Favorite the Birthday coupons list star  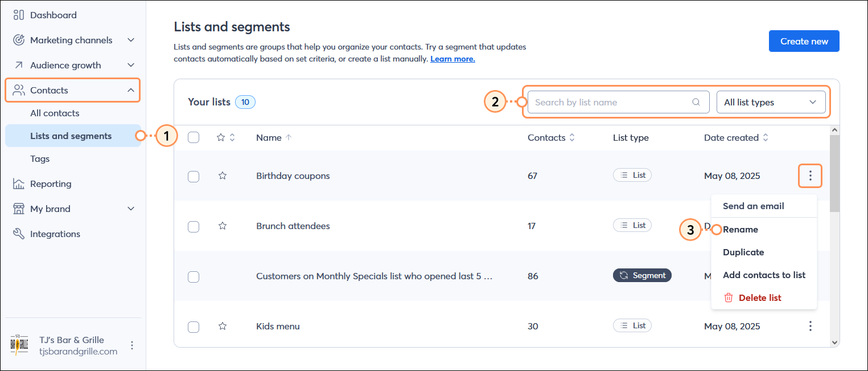223,176
